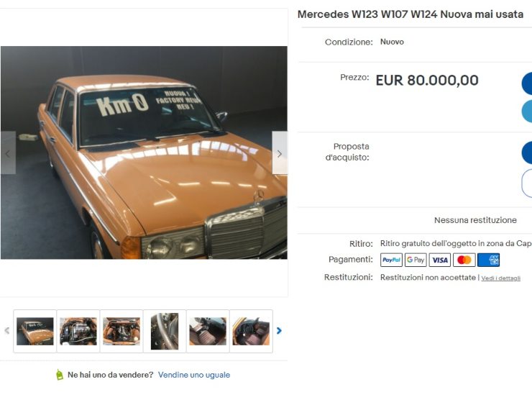Screen dimensions: 532x400
Task: Click the PayPal payment icon
Action: pyautogui.click(x=391, y=260)
